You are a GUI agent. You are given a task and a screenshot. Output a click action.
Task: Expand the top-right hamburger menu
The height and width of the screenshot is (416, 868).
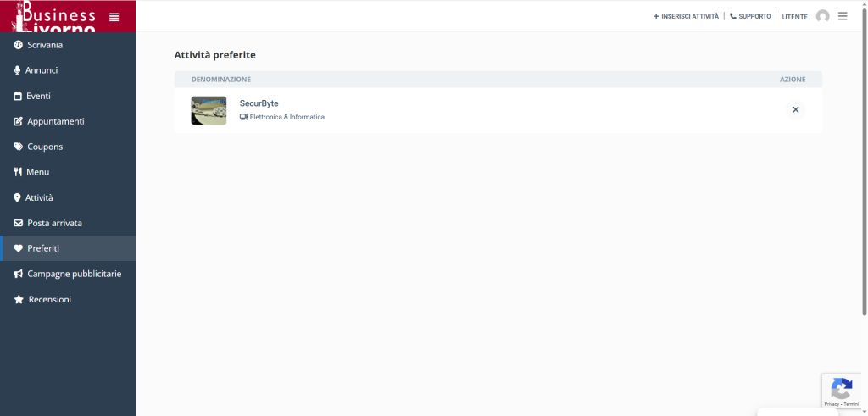[843, 16]
